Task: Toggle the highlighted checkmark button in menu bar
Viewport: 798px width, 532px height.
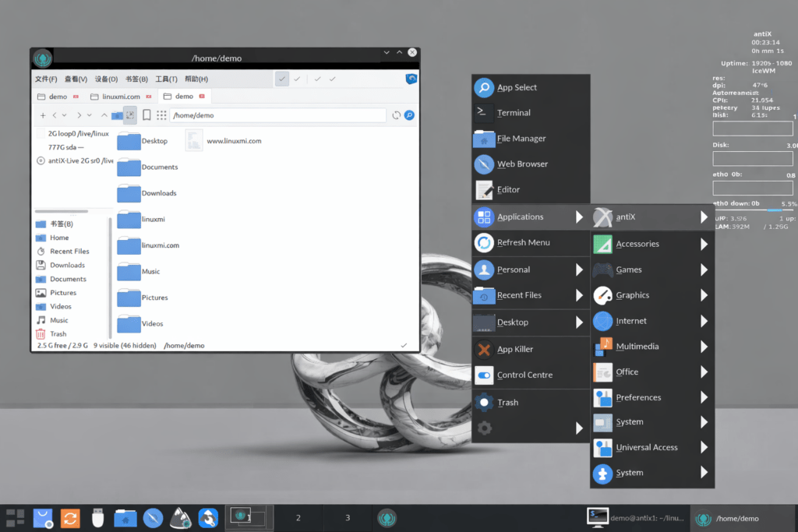Action: click(x=282, y=79)
